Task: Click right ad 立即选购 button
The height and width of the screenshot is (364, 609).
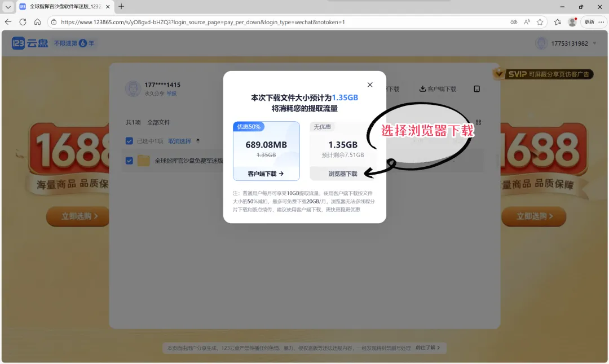Action: 533,216
